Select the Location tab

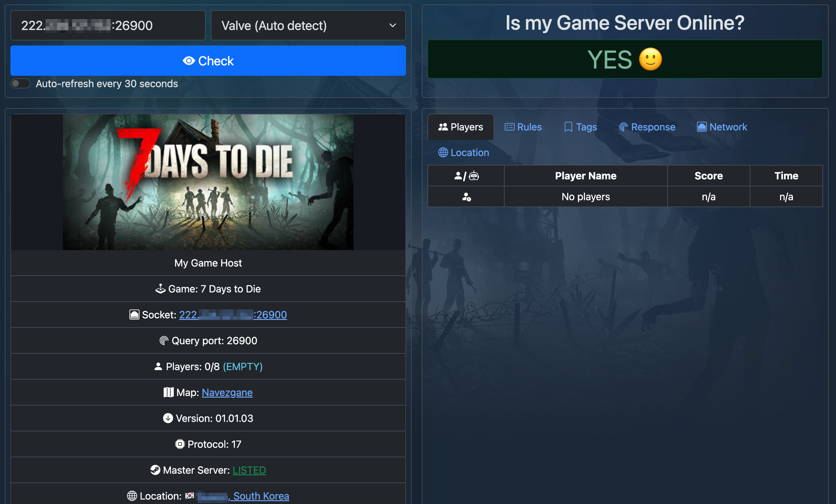[463, 153]
